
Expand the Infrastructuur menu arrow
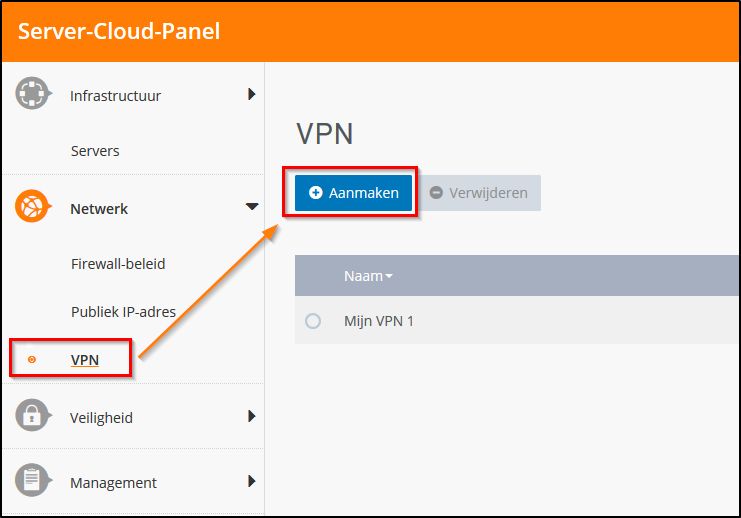pos(251,95)
